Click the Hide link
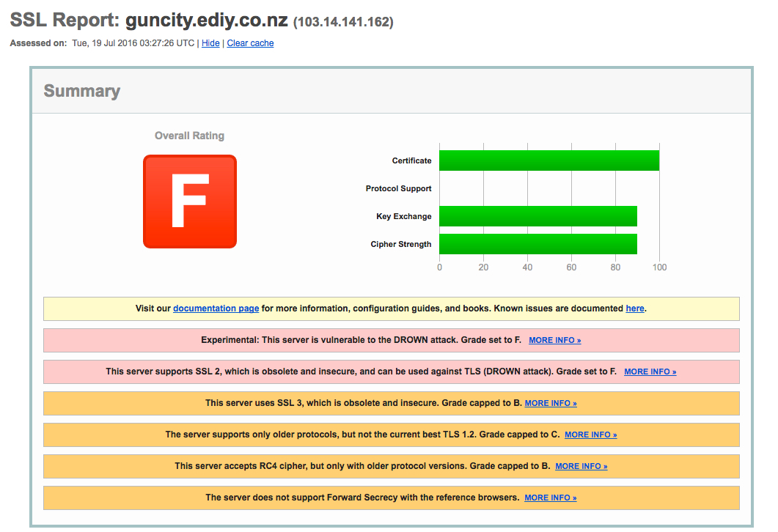The image size is (778, 532). [210, 43]
